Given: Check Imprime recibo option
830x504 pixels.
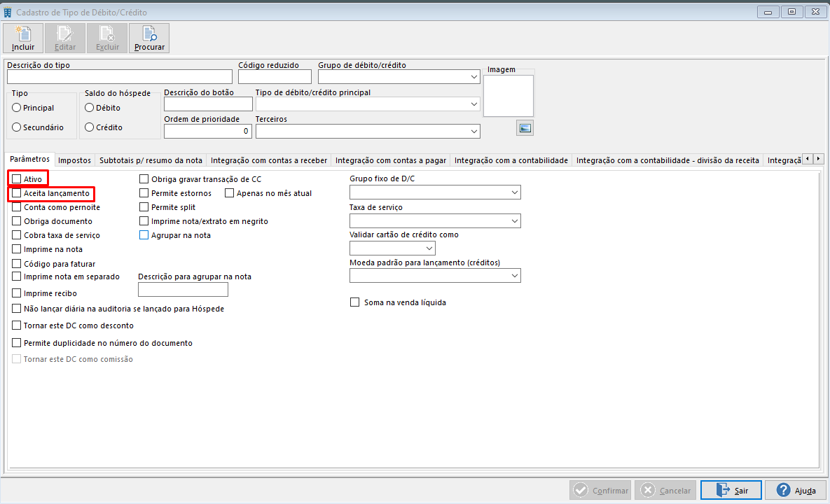Looking at the screenshot, I should click(x=16, y=293).
